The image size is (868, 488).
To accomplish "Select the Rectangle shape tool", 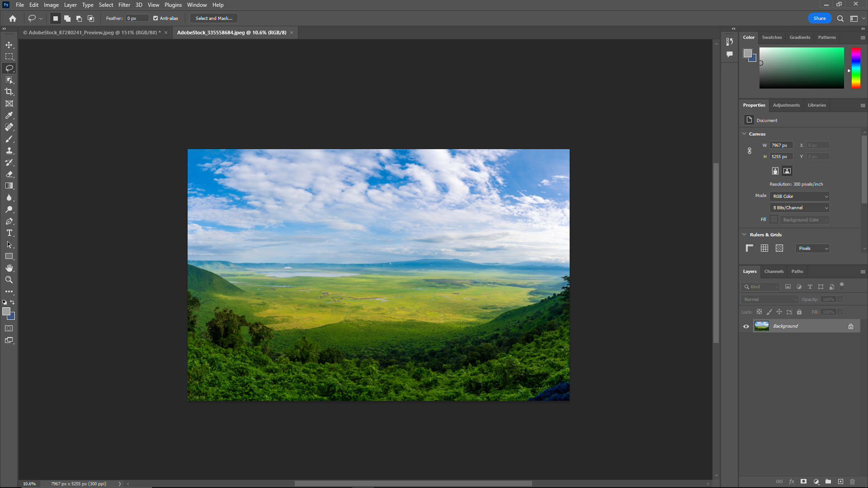I will point(9,256).
